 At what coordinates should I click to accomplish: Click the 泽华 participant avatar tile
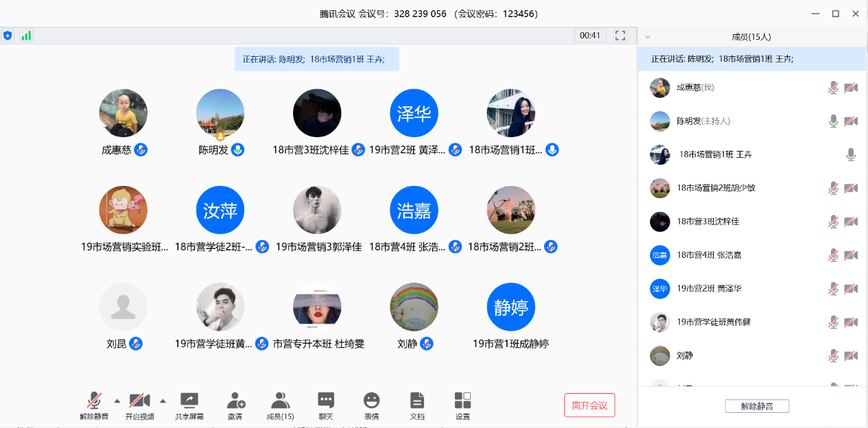pyautogui.click(x=414, y=113)
